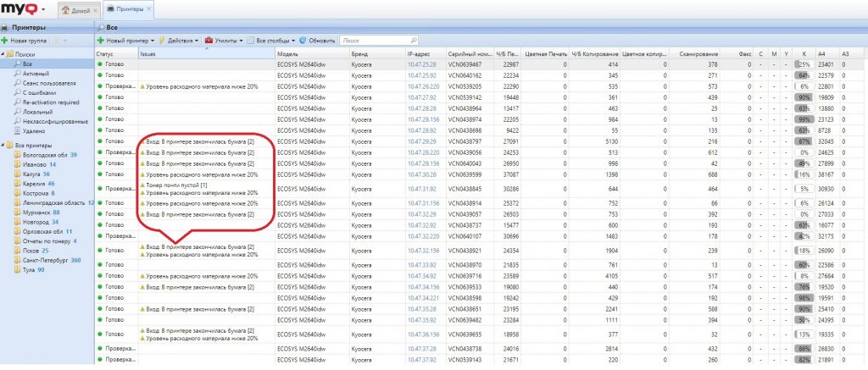Click Тонер почти пустой [1] issue text

(175, 185)
